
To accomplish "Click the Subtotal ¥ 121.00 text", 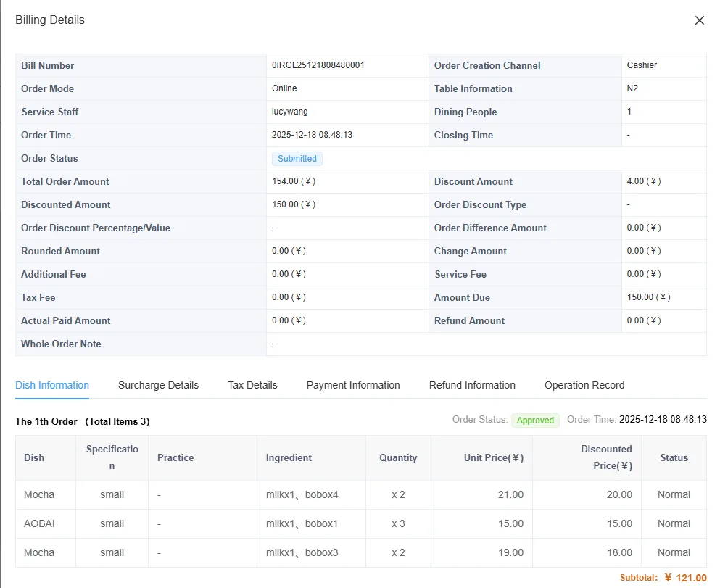I will click(x=663, y=578).
